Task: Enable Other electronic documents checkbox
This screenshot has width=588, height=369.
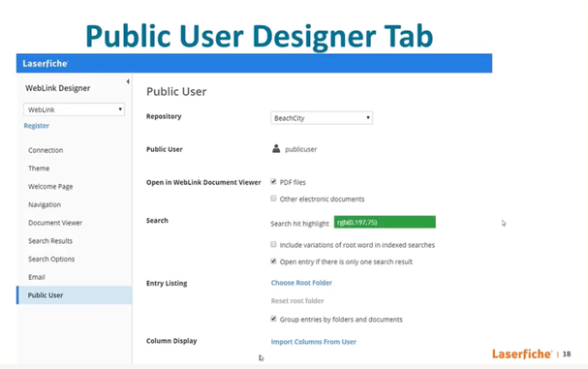Action: coord(273,199)
